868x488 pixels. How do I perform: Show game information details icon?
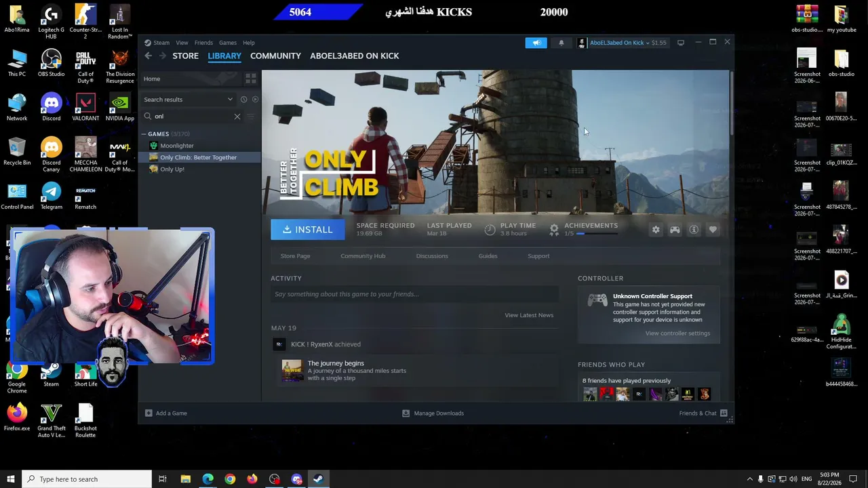tap(694, 230)
